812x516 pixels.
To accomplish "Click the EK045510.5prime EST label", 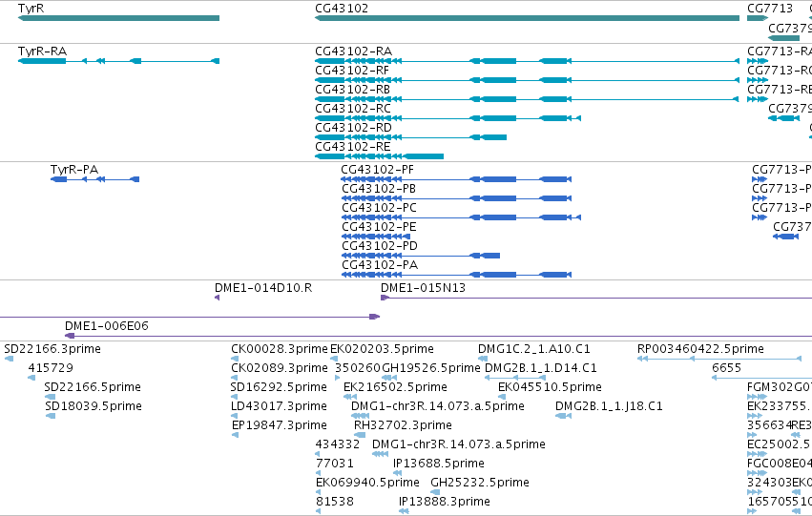I will coord(550,387).
